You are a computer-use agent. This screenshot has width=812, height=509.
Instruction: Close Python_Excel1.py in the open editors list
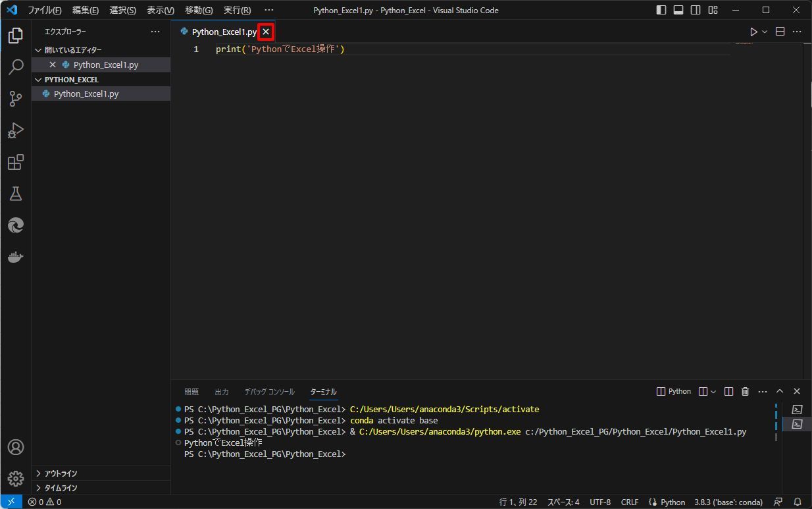[x=53, y=65]
